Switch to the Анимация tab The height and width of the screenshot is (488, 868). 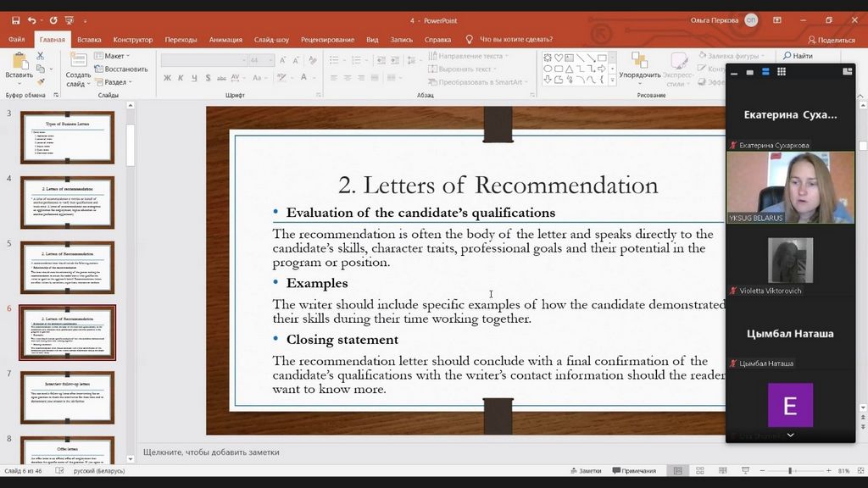pos(225,39)
